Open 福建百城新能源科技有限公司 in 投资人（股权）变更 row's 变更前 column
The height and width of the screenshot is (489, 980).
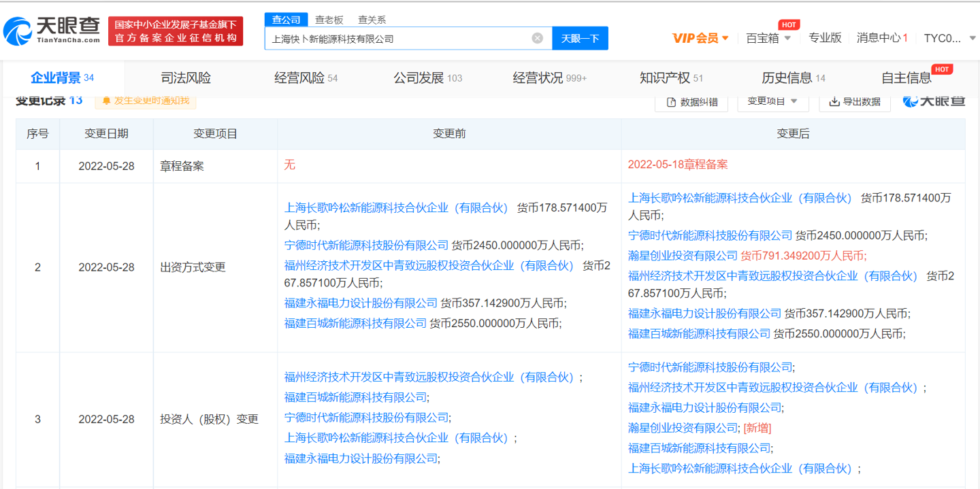coord(356,397)
